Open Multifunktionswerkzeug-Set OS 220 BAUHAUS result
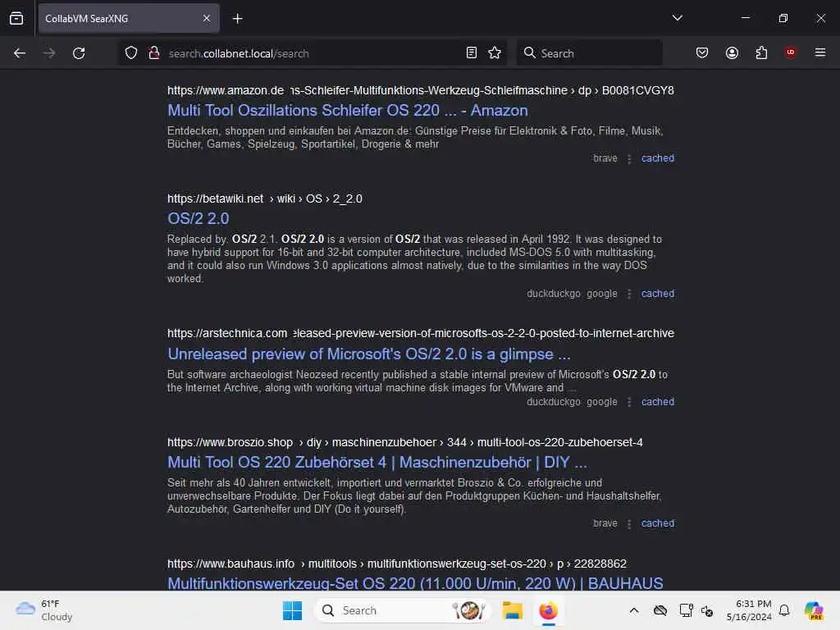 click(415, 583)
